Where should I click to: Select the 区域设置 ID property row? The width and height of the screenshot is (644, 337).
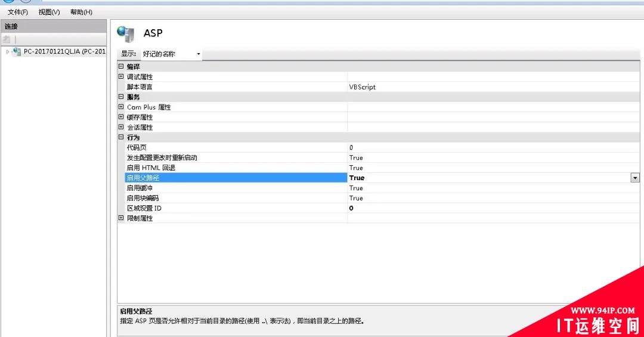click(x=236, y=208)
